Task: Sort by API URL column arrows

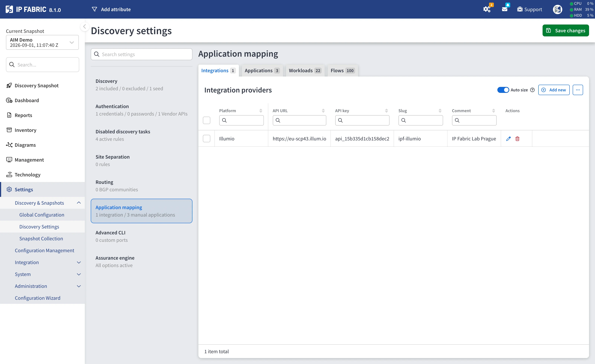Action: 323,110
